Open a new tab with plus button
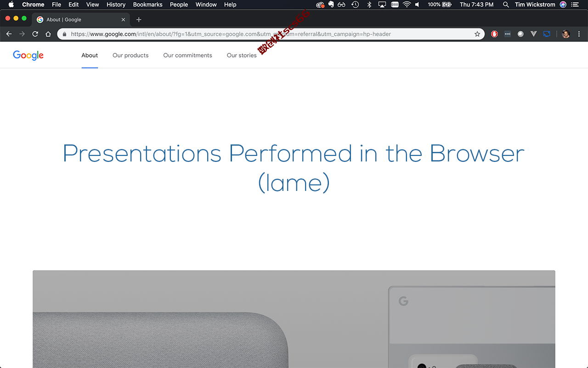This screenshot has width=588, height=368. pyautogui.click(x=139, y=20)
